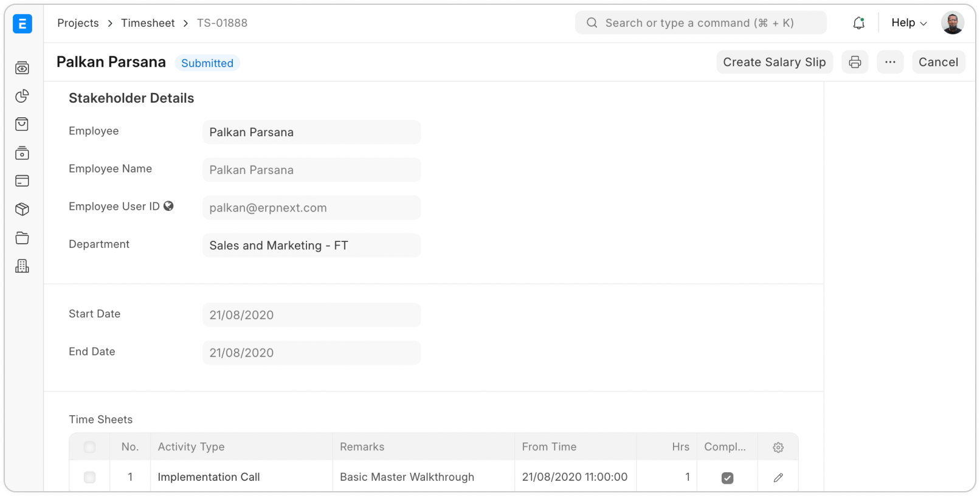Open the three-dots more actions menu
This screenshot has height=496, width=980.
coord(890,62)
